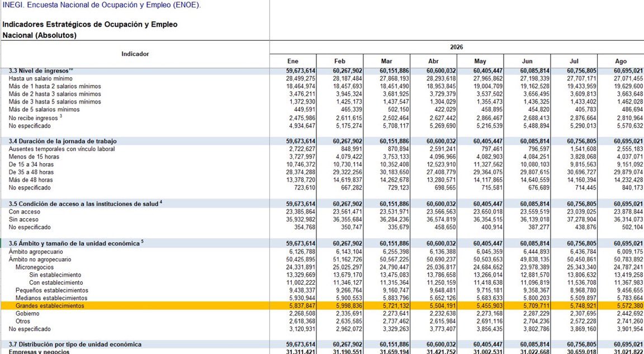Select 'Más de 48 horas' label

click(x=31, y=180)
